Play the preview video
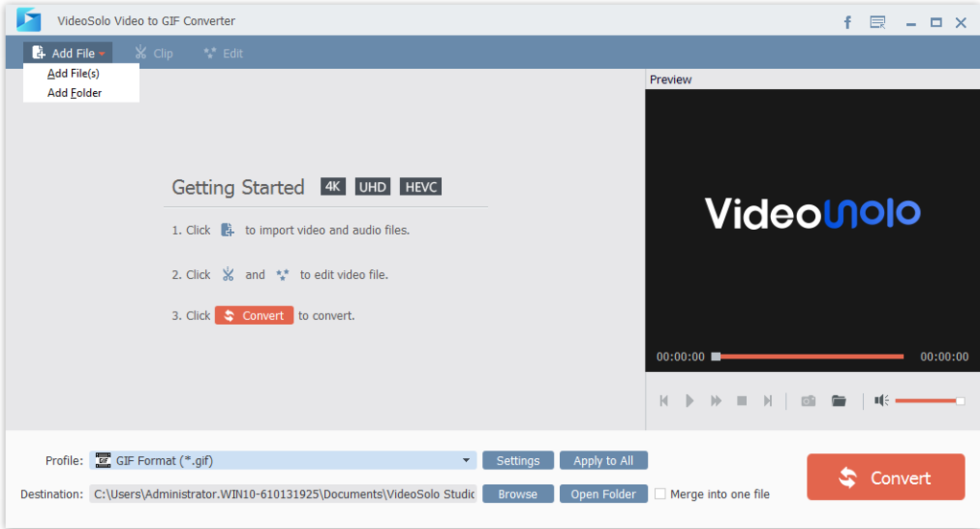The image size is (980, 529). 689,401
